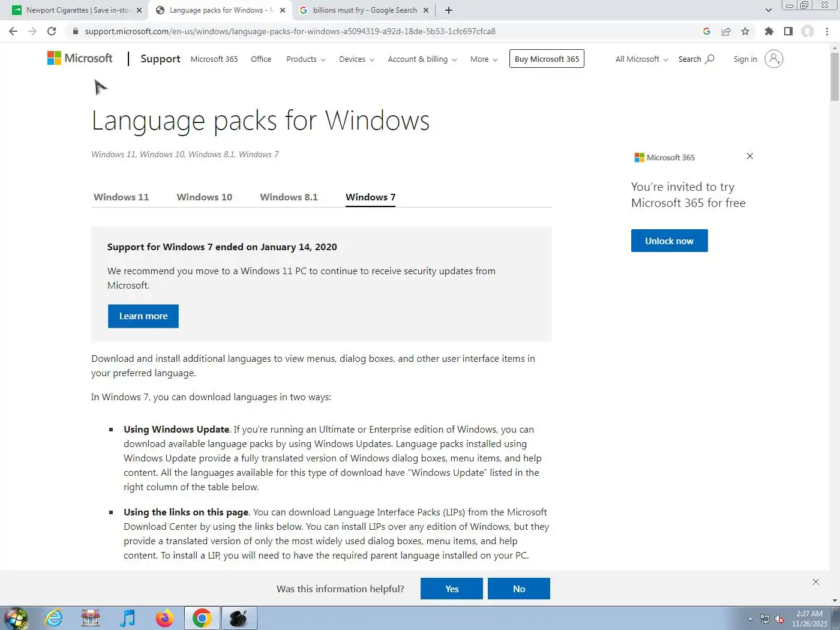The height and width of the screenshot is (630, 840).
Task: Answer Yes to helpful feedback
Action: click(452, 589)
